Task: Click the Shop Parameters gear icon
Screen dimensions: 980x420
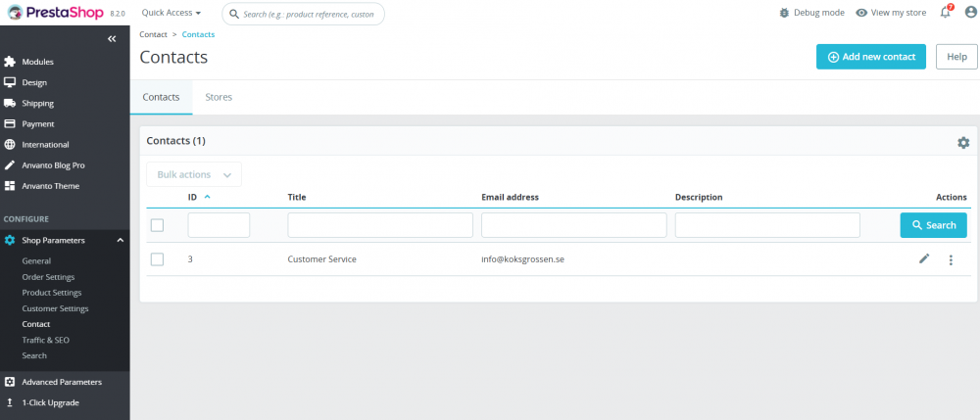Action: pos(10,240)
